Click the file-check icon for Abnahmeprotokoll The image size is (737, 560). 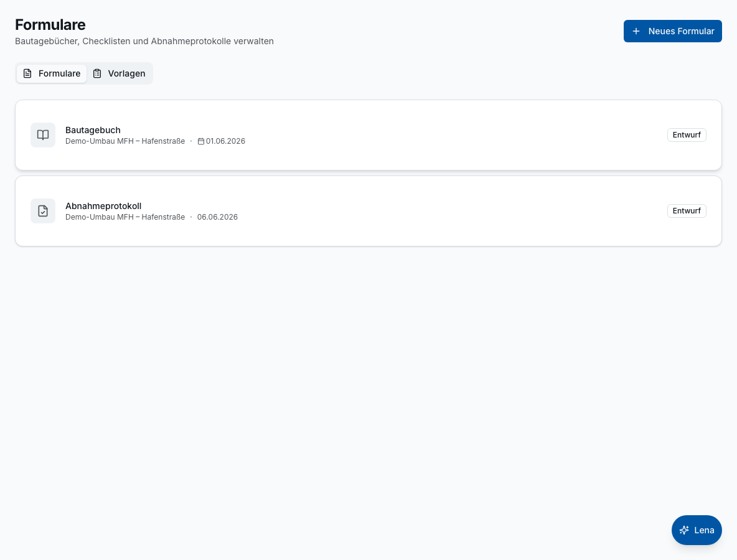tap(43, 211)
